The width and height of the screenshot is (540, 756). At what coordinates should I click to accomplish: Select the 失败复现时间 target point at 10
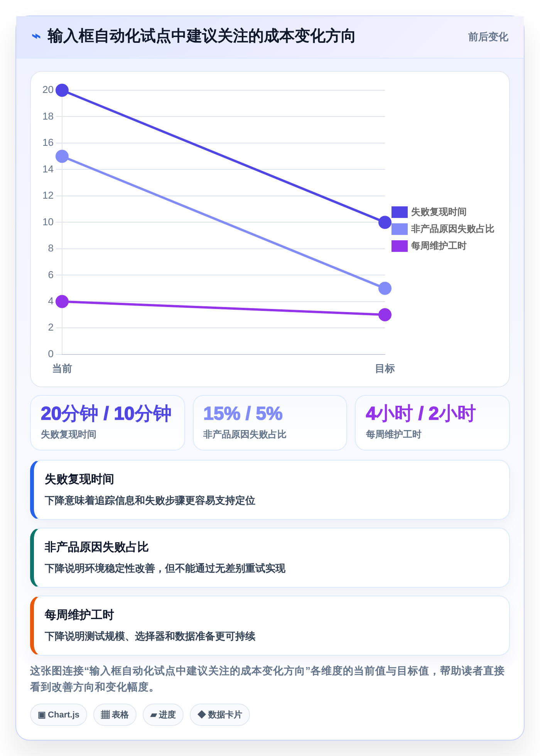(385, 222)
